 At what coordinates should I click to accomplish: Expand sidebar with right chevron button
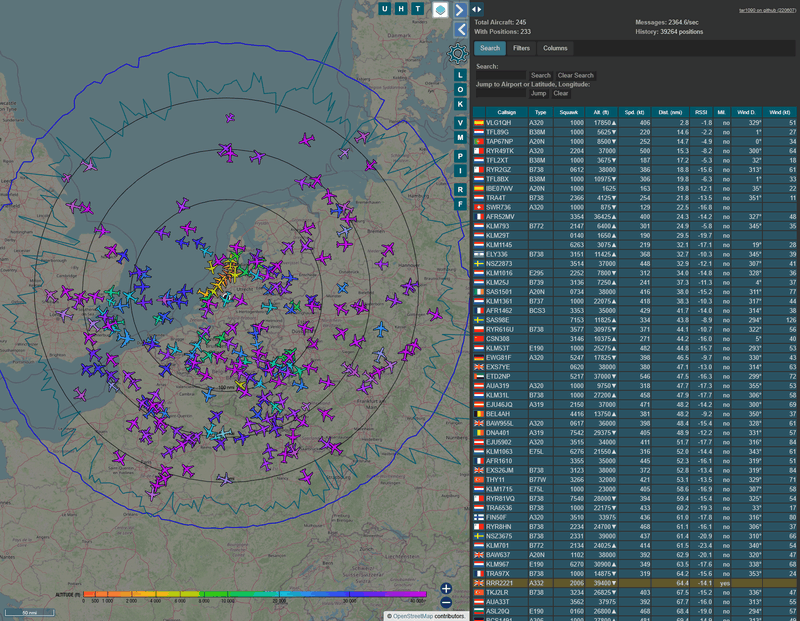coord(460,9)
